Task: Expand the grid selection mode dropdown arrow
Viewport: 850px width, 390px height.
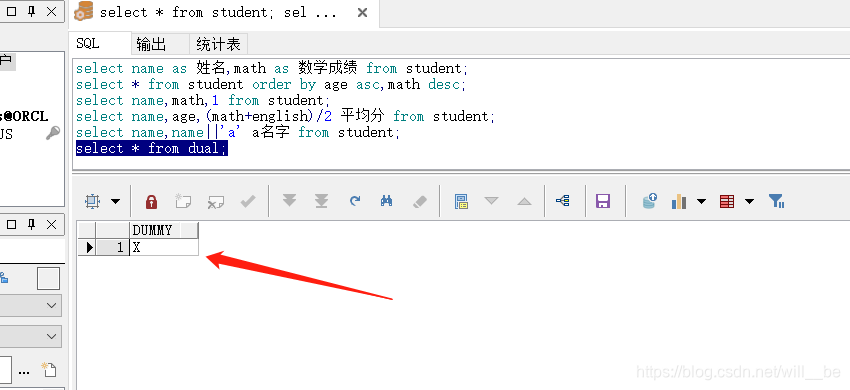Action: (115, 202)
